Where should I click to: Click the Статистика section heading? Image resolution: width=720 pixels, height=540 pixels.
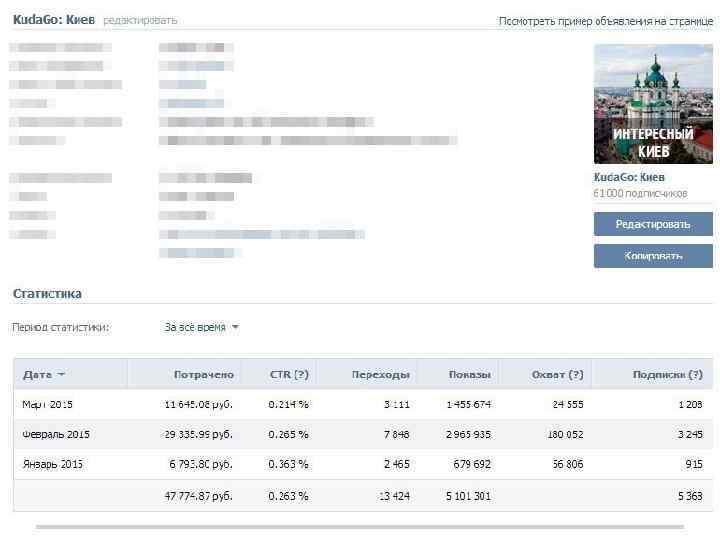click(x=47, y=294)
